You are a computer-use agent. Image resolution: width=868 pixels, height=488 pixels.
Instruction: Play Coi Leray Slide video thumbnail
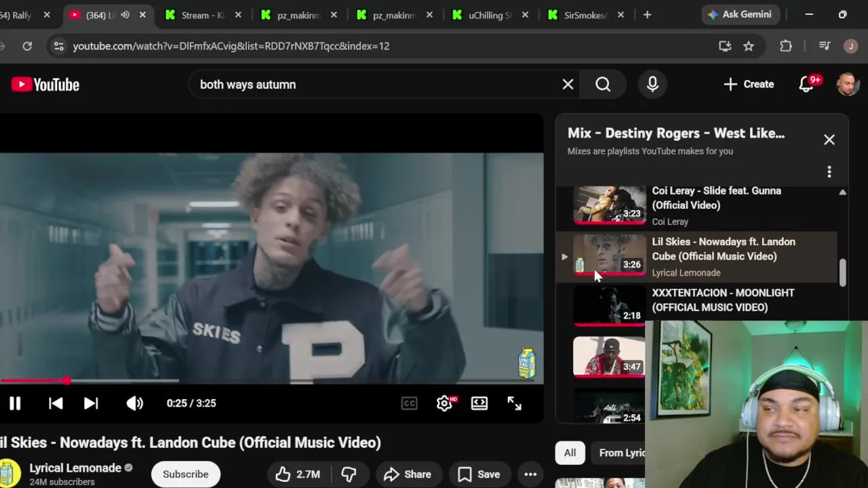pos(610,204)
